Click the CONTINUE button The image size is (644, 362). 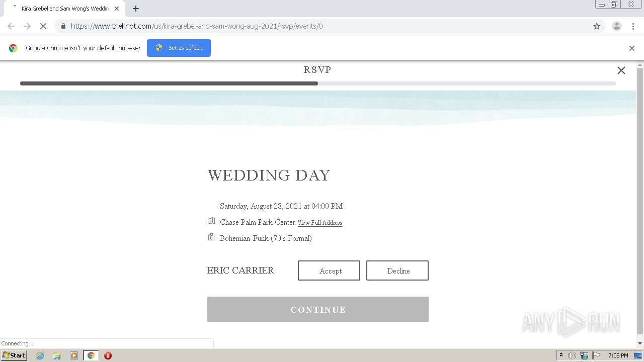click(x=318, y=309)
